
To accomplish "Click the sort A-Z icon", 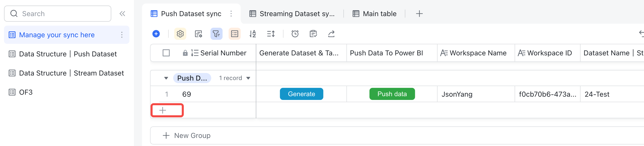I will (x=253, y=34).
